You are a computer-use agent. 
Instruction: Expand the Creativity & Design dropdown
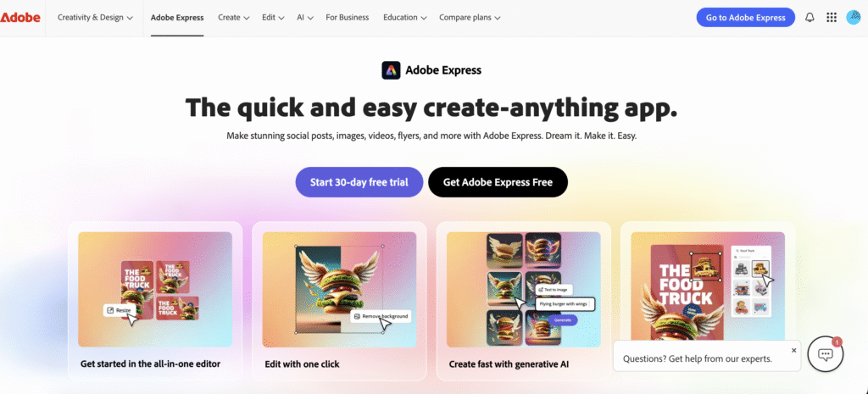click(x=95, y=18)
